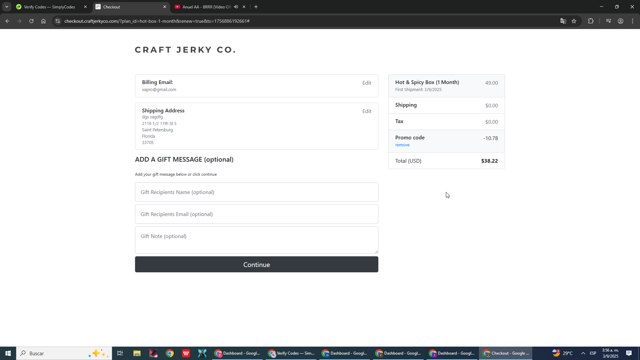Click the Gift Recipients Email field
Image resolution: width=640 pixels, height=360 pixels.
point(256,214)
